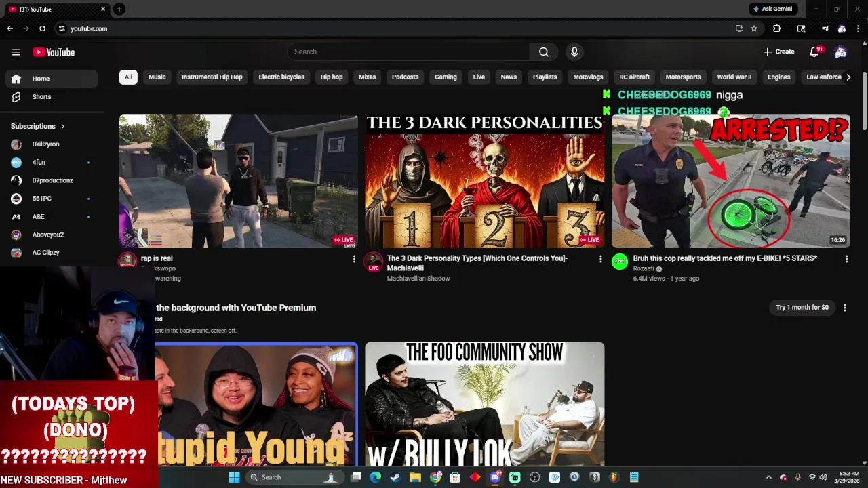Open the 0killzyron subscription channel
This screenshot has width=868, height=488.
[52, 144]
